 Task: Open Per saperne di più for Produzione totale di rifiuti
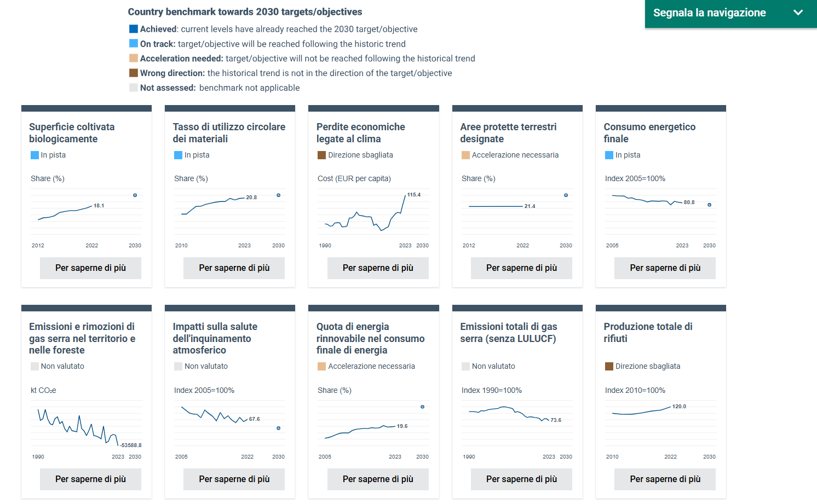coord(665,479)
